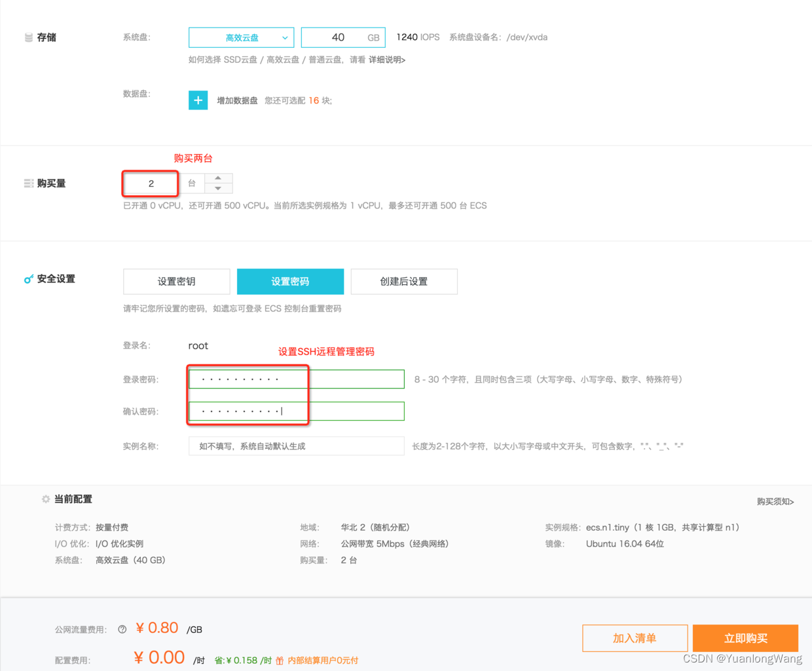Open the 高效云盘 system disk type dropdown
This screenshot has height=671, width=812.
pyautogui.click(x=241, y=37)
